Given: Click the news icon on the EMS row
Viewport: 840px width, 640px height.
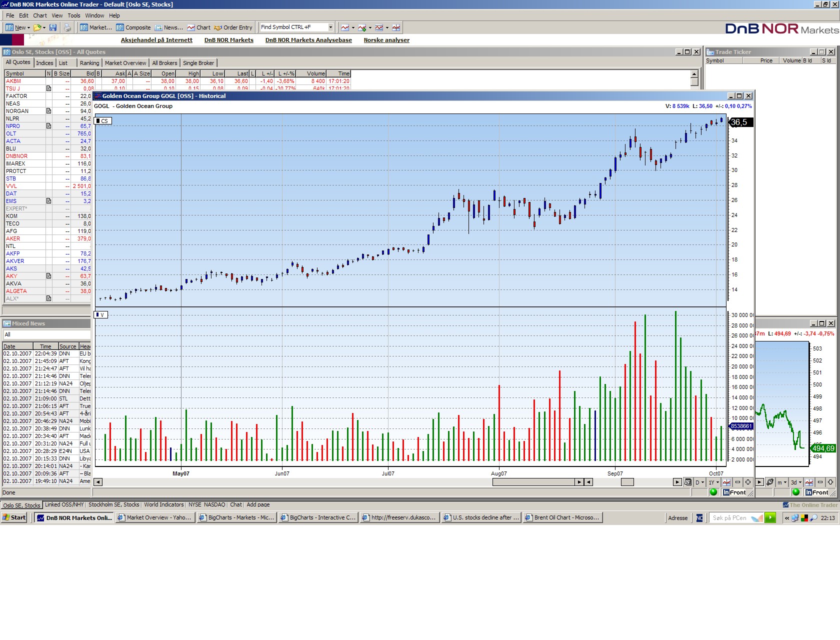Looking at the screenshot, I should pos(48,201).
